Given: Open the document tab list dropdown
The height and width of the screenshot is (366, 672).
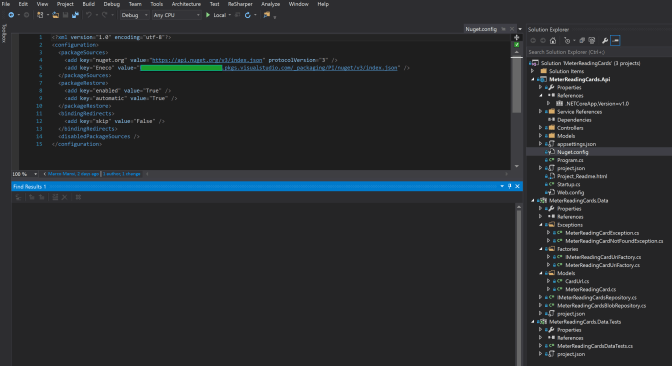Looking at the screenshot, I should click(x=520, y=29).
